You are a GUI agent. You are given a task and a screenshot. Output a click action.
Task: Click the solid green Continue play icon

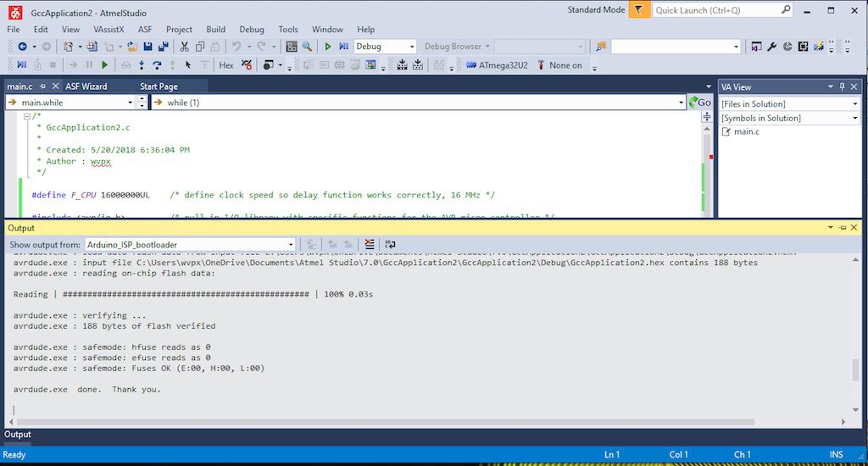[x=104, y=65]
